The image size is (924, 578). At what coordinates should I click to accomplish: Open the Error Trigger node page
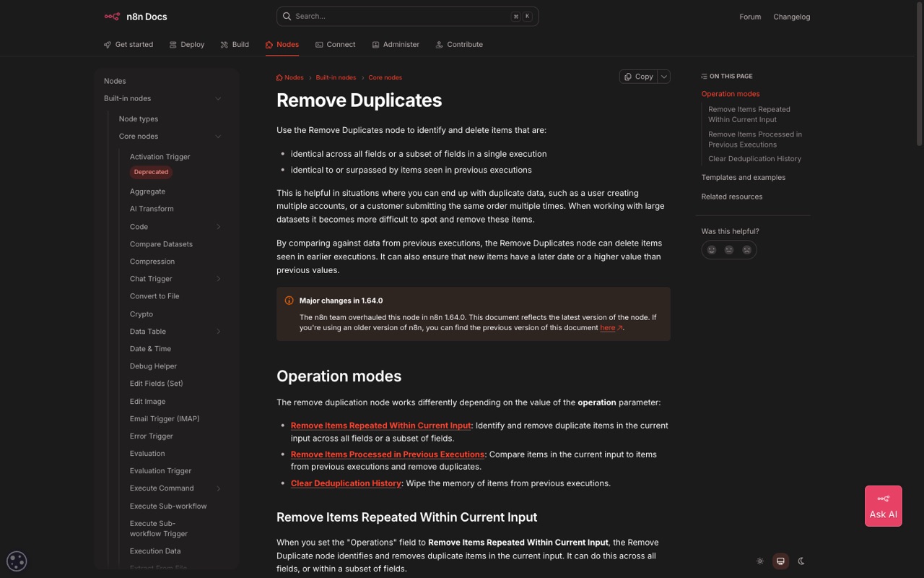click(152, 436)
